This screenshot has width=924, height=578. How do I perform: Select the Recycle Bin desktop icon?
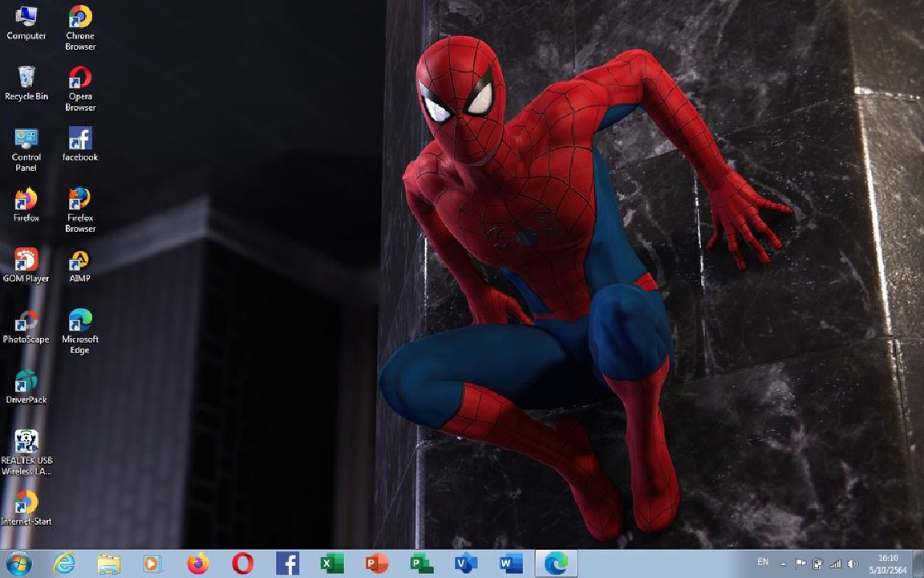tap(26, 83)
